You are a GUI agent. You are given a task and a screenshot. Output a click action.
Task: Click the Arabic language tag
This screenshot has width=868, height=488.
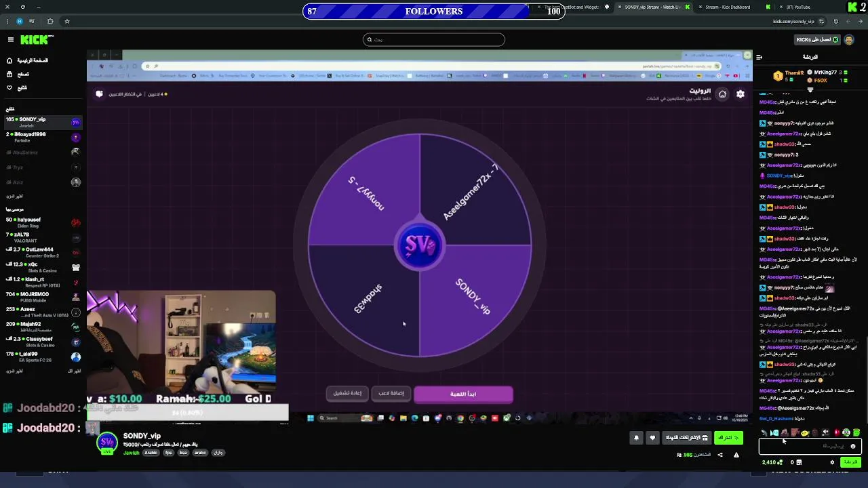(151, 453)
